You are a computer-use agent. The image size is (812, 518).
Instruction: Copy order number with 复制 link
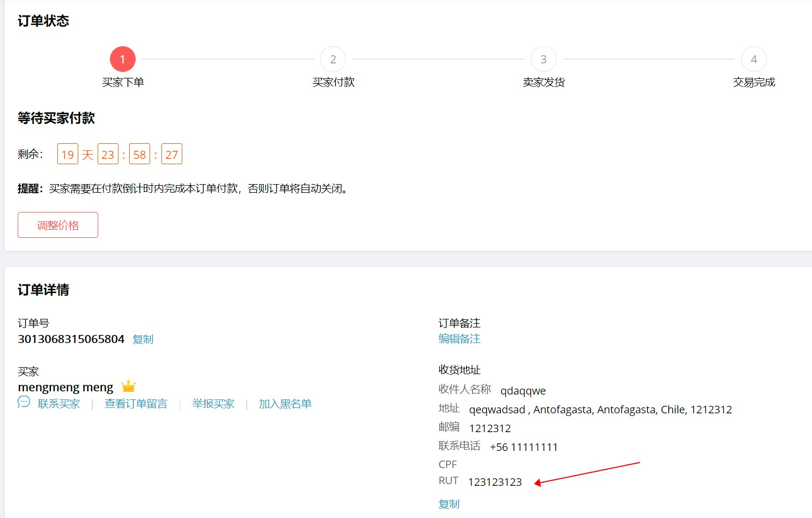142,339
